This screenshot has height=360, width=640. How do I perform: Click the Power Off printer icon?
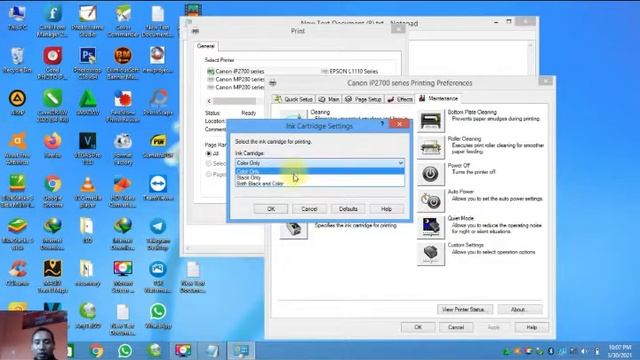pyautogui.click(x=431, y=174)
